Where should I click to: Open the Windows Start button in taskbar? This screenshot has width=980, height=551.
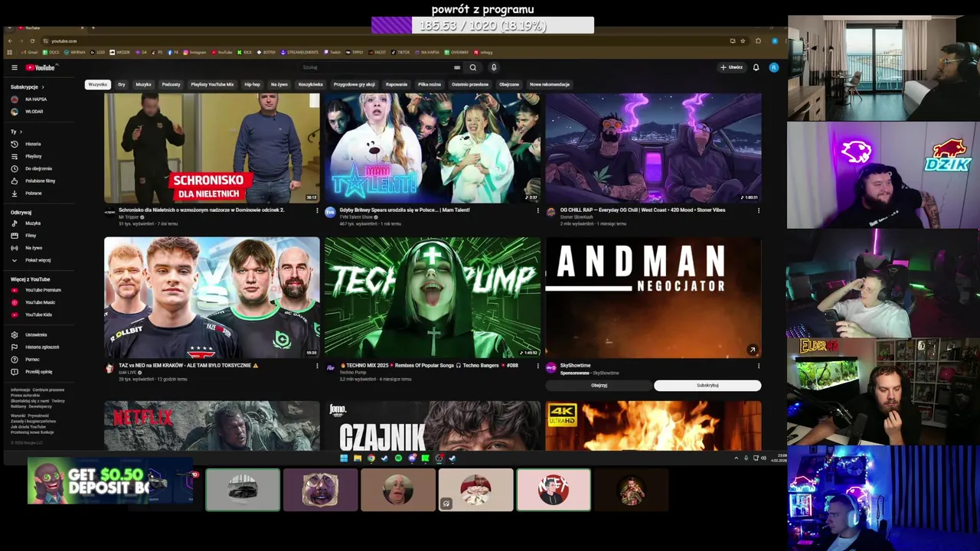(344, 458)
